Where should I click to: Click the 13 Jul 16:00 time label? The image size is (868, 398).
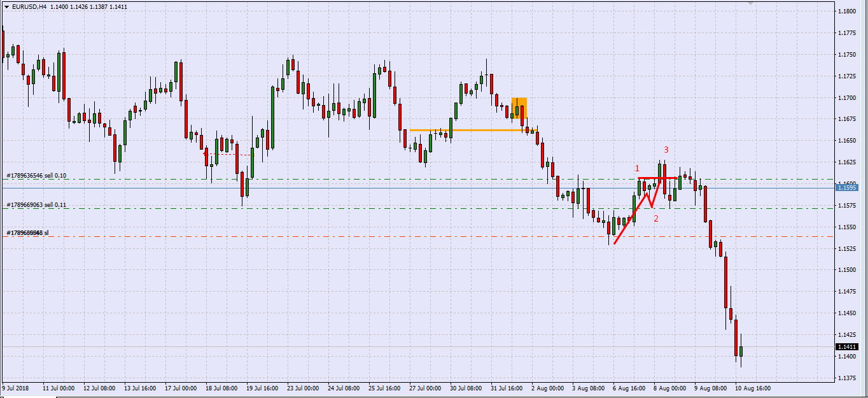pos(141,387)
